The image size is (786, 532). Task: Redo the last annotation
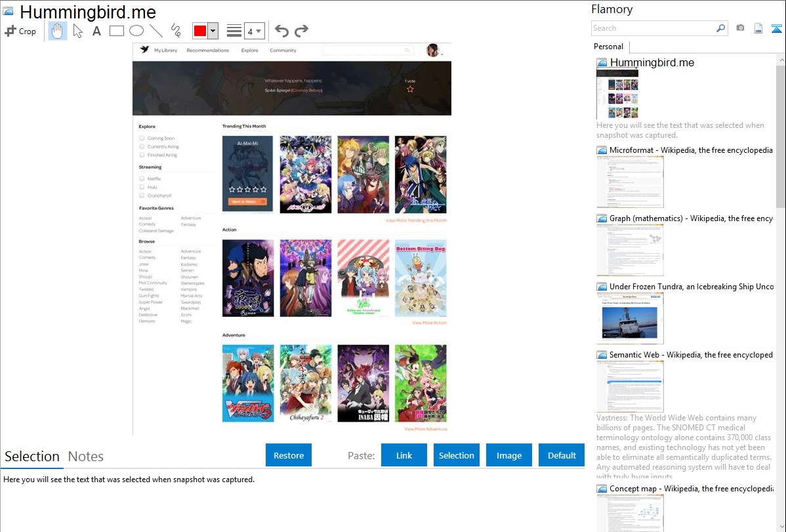(301, 31)
